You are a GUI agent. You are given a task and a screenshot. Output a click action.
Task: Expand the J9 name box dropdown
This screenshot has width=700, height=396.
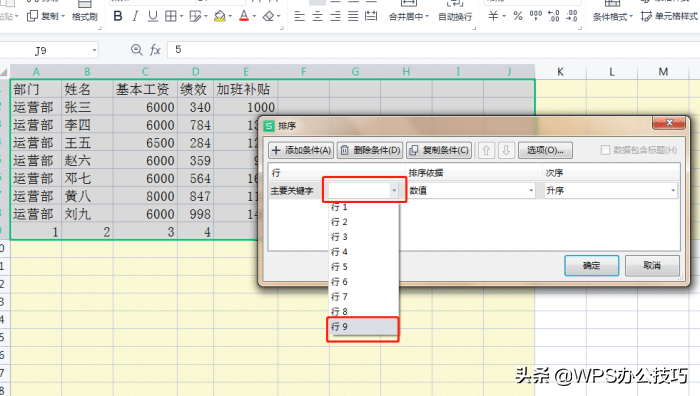tap(94, 50)
